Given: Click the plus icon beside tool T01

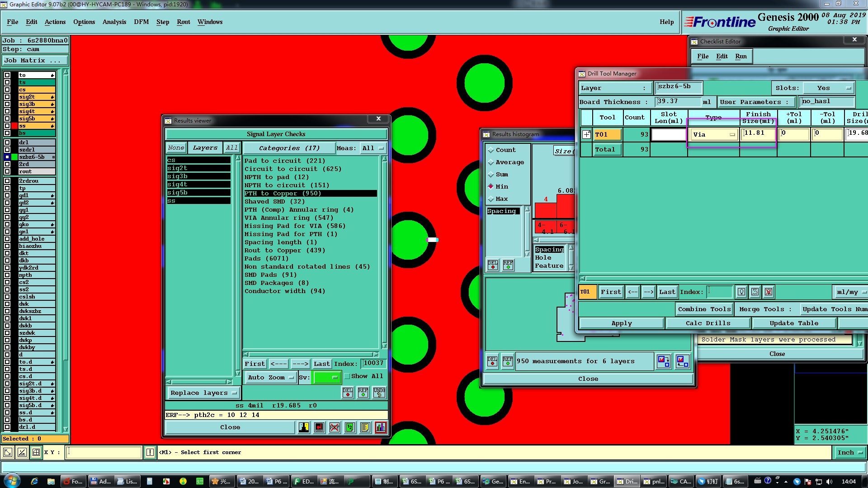Looking at the screenshot, I should coord(586,134).
